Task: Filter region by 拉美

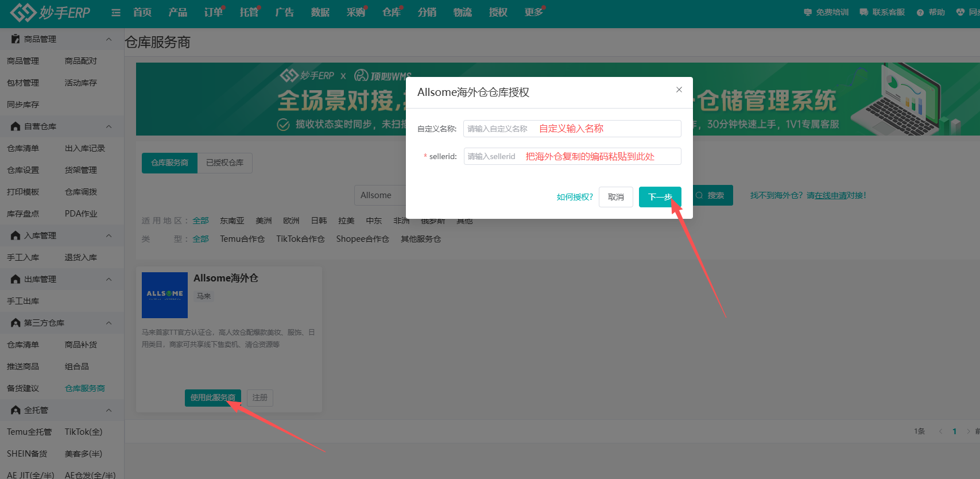Action: point(346,221)
